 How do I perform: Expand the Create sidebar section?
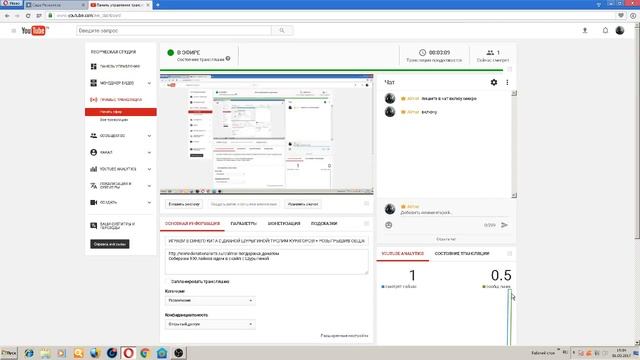(x=149, y=203)
